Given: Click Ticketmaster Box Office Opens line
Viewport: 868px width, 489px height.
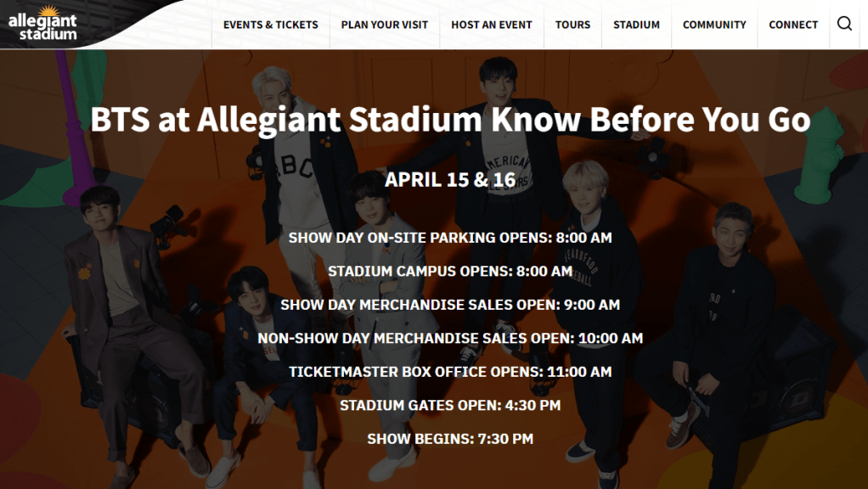Looking at the screenshot, I should [450, 372].
